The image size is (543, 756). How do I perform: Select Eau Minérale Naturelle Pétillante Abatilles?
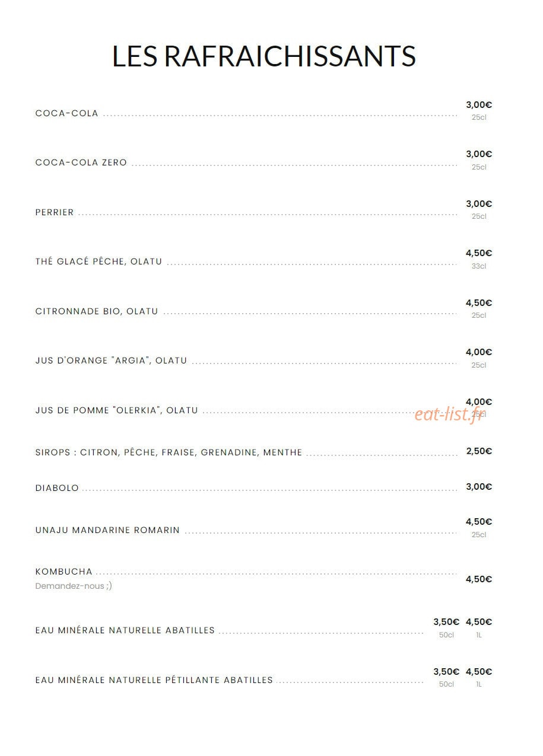[154, 680]
